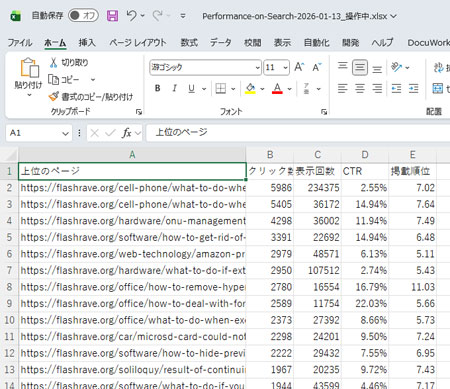Open fill color palette dropdown

263,89
